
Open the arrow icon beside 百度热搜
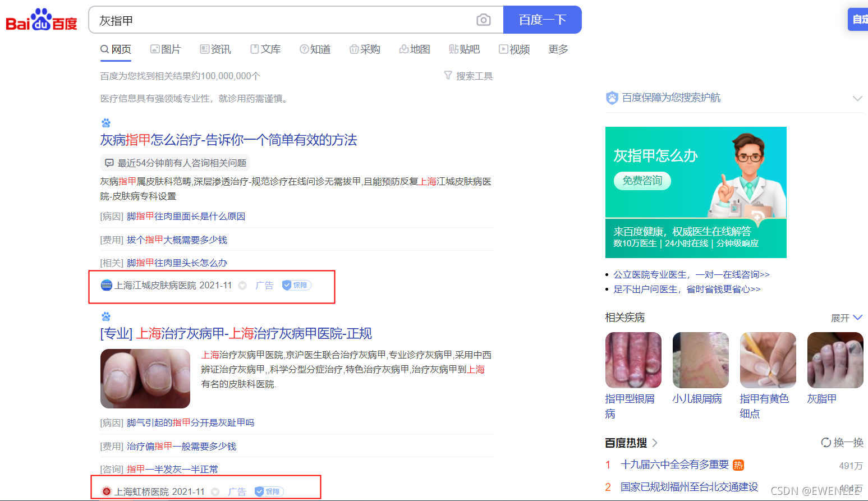tap(655, 443)
